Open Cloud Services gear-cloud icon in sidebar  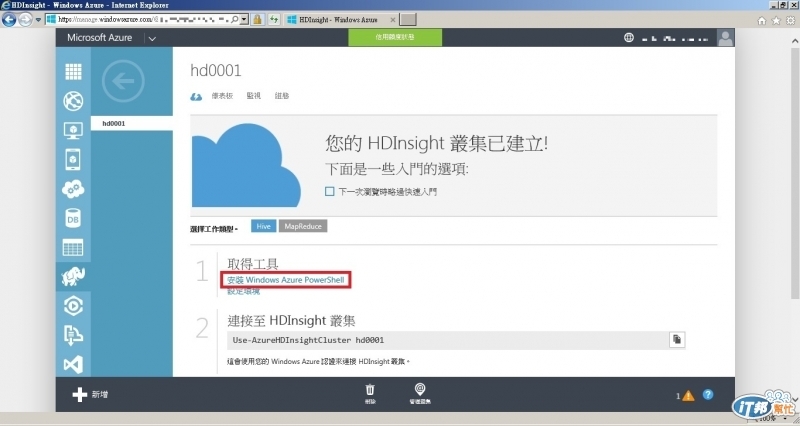[73, 189]
